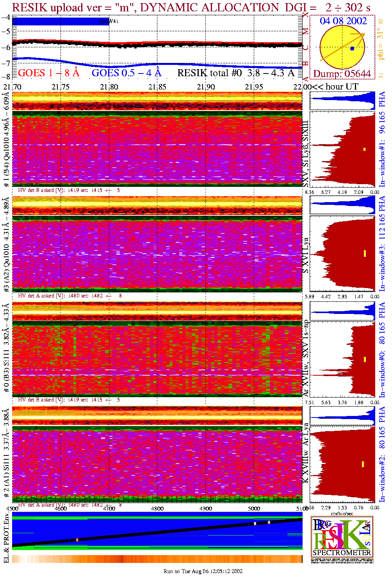Click the GOES class letter 'M'
The height and width of the screenshot is (577, 392).
click(306, 31)
